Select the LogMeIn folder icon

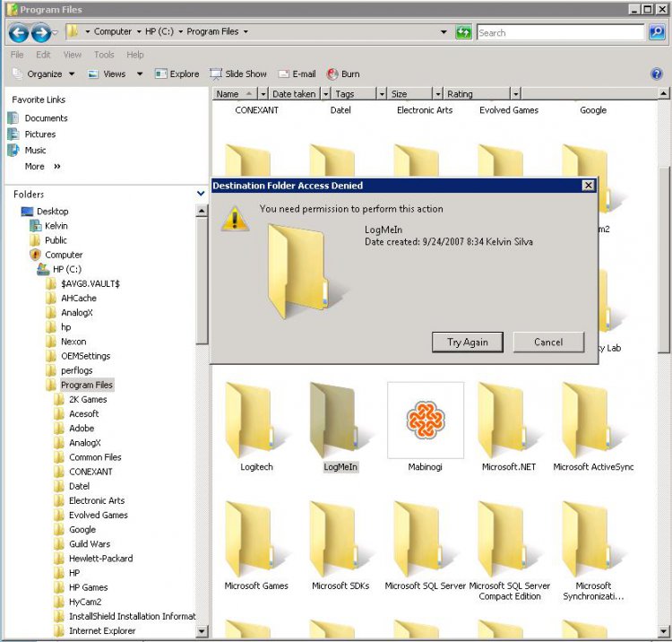click(x=340, y=421)
